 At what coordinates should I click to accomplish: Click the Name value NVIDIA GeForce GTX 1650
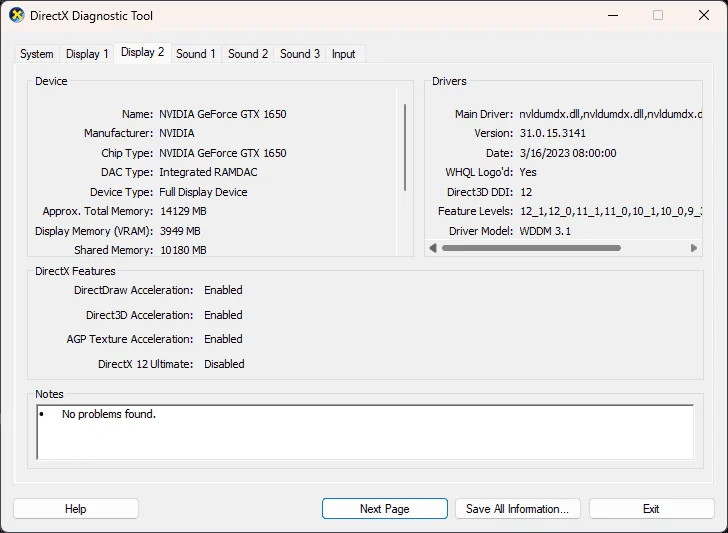(223, 114)
